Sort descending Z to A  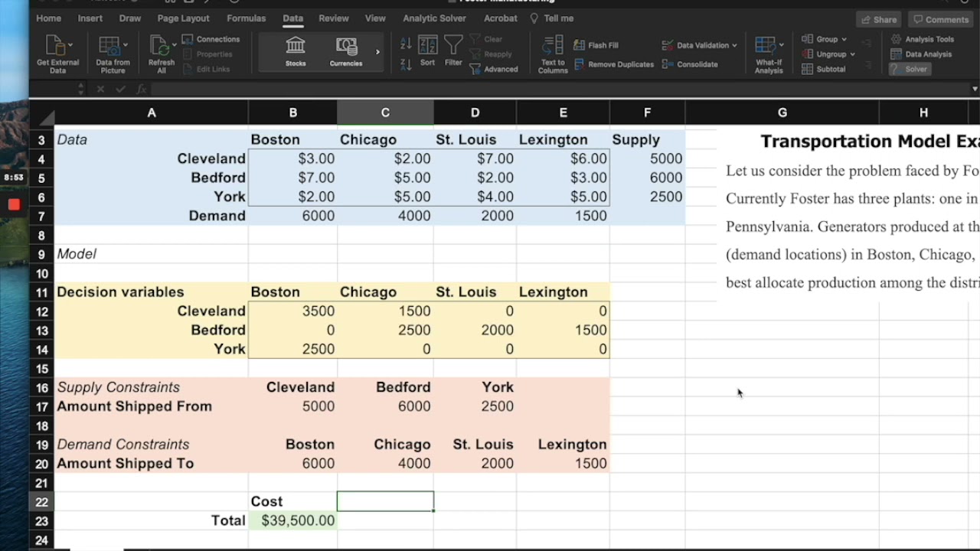click(x=406, y=64)
